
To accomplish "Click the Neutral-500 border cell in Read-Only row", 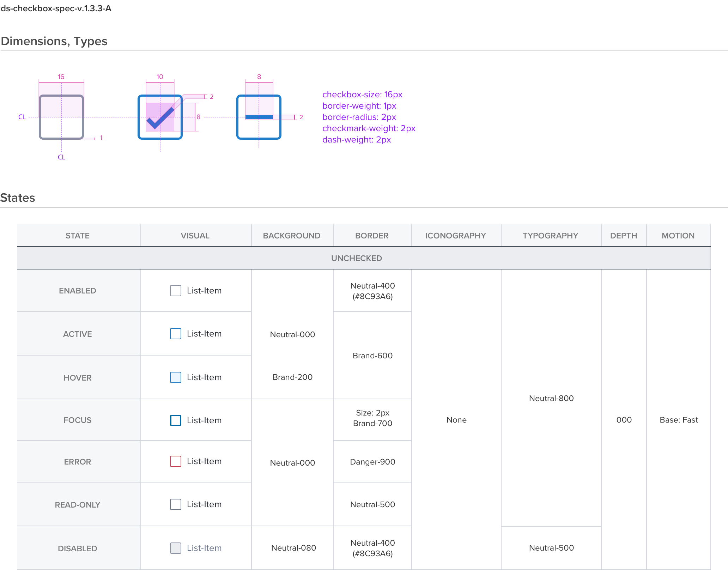I will (372, 504).
